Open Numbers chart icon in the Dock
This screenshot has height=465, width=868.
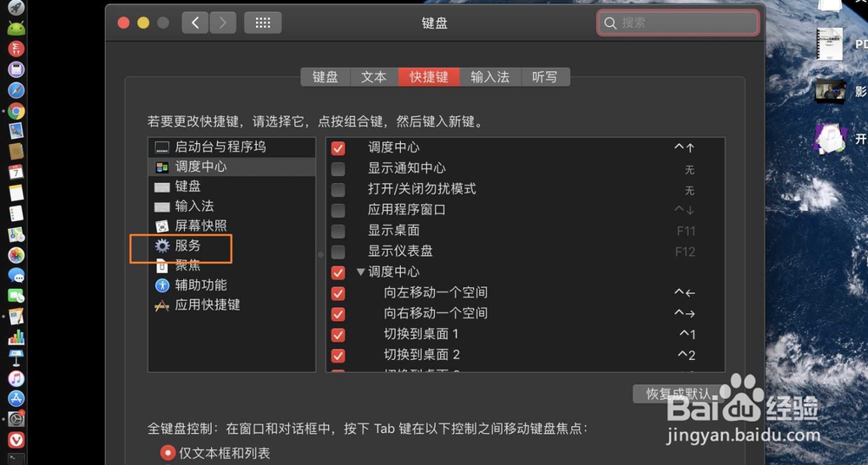pos(16,337)
